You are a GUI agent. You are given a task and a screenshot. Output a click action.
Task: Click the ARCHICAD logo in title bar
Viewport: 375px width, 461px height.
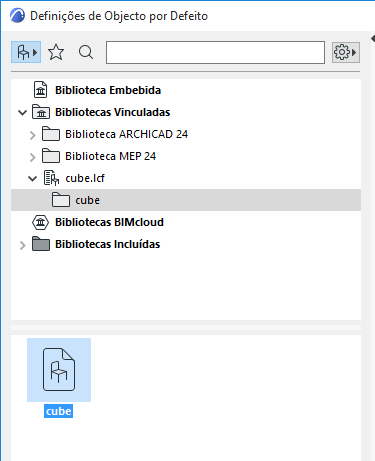(17, 16)
